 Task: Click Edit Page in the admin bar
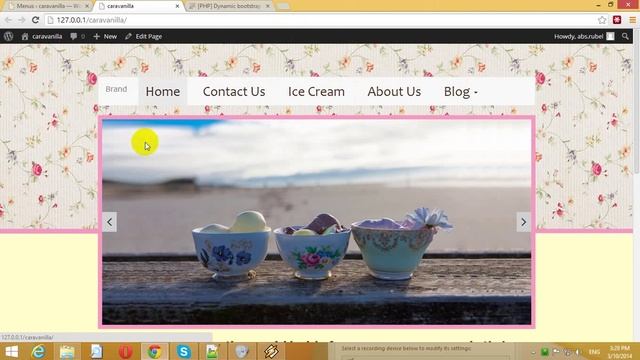pos(144,36)
